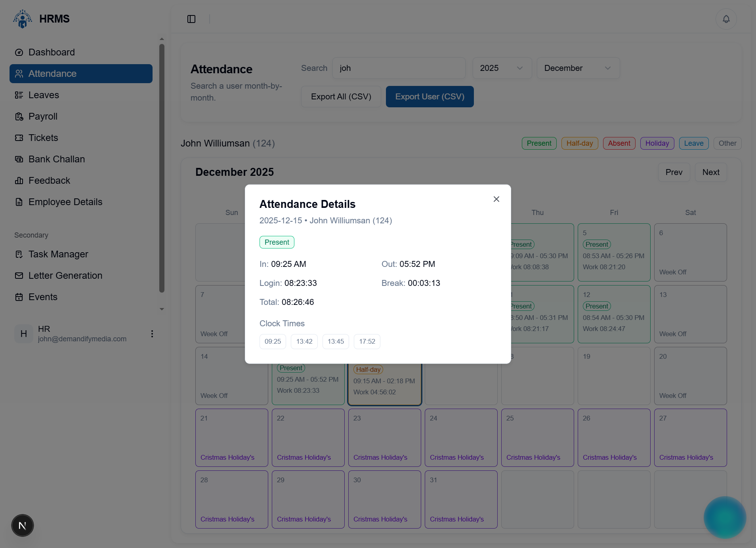Select the Payroll icon in sidebar
Image resolution: width=756 pixels, height=548 pixels.
pyautogui.click(x=19, y=116)
